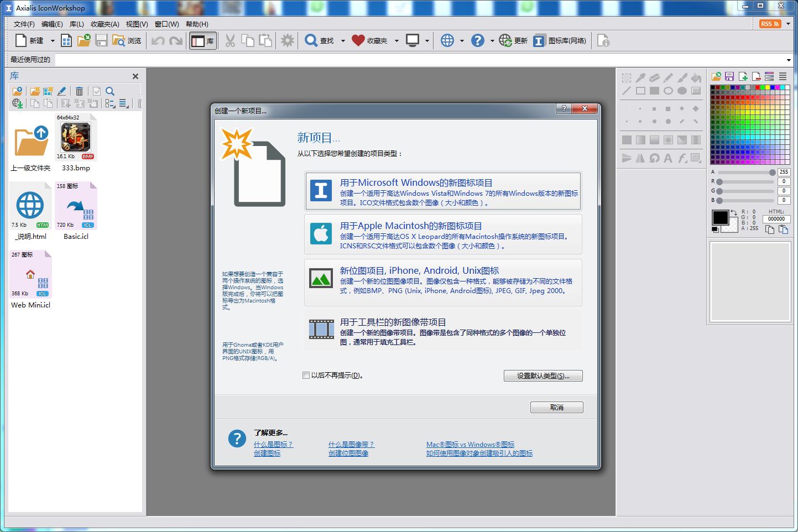Select the line drawing tool

[627, 91]
